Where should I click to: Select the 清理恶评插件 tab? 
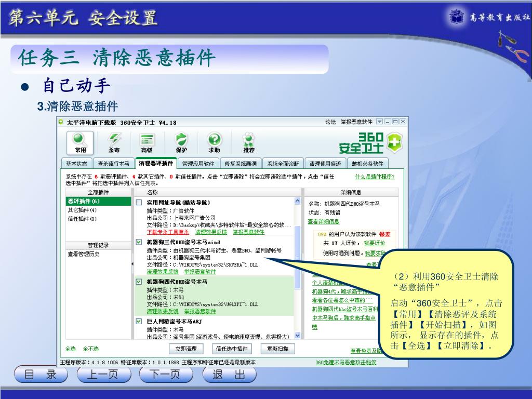click(x=156, y=163)
